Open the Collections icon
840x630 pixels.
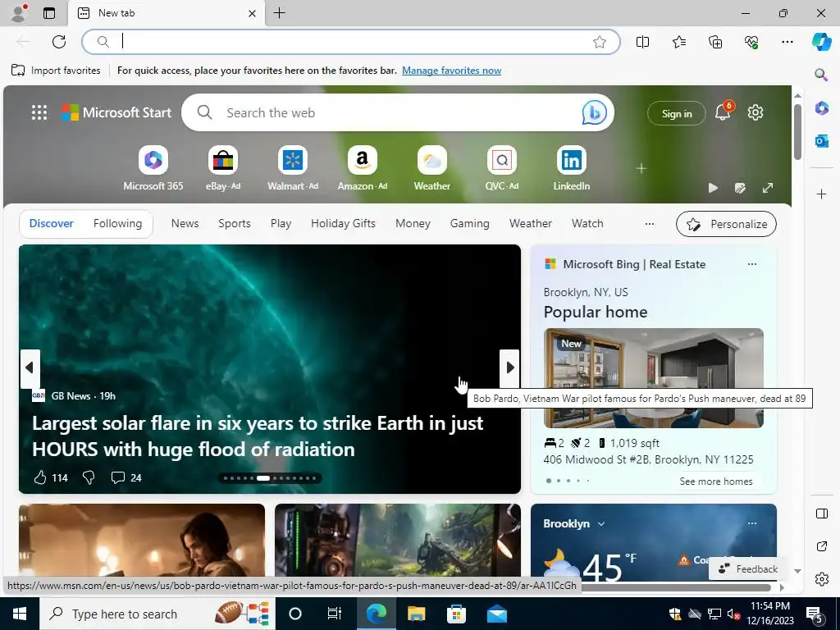tap(715, 42)
